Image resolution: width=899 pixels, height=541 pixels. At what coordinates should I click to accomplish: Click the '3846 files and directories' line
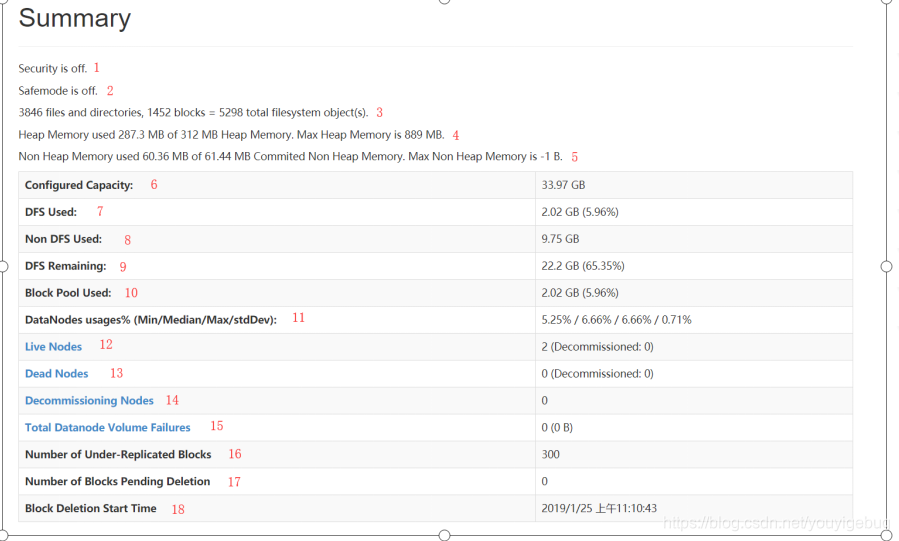tap(193, 113)
